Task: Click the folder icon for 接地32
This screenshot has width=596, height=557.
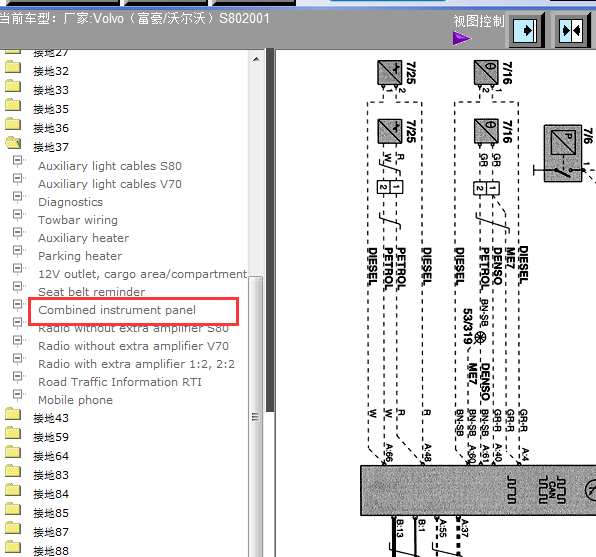Action: click(x=13, y=67)
